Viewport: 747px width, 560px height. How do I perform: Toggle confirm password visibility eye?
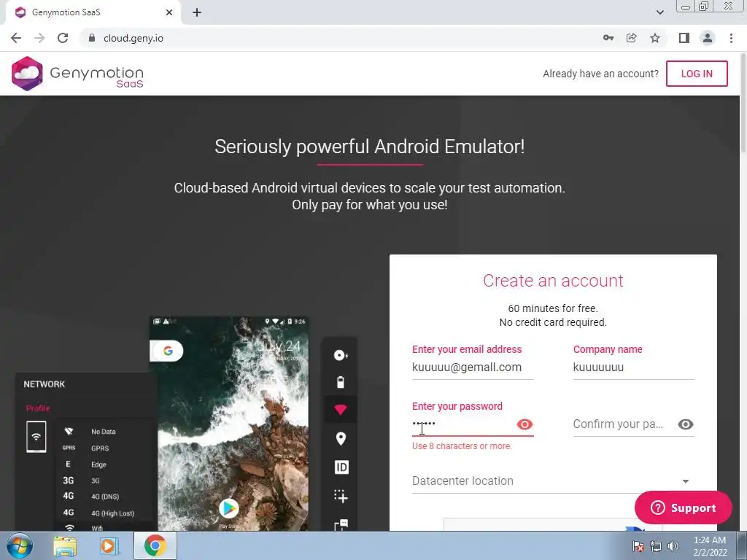click(x=686, y=424)
